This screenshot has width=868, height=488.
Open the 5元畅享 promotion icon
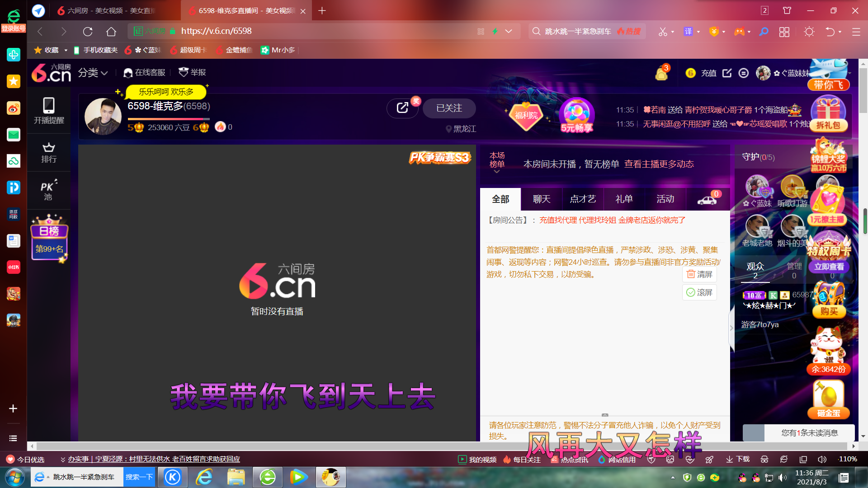pos(576,115)
